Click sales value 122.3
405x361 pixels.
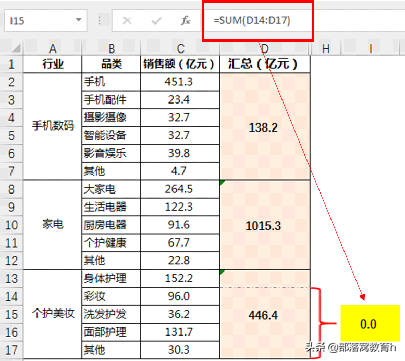click(180, 207)
